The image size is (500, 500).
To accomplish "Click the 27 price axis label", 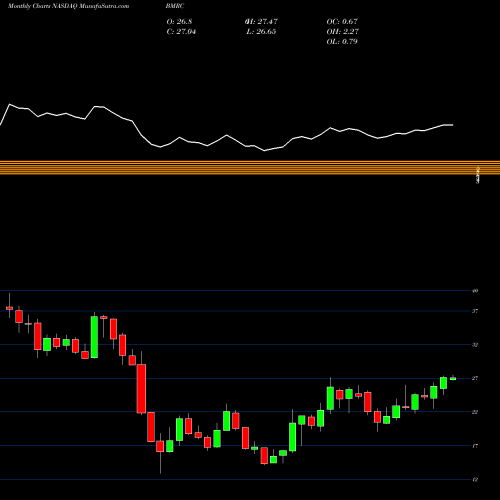I will pos(475,378).
